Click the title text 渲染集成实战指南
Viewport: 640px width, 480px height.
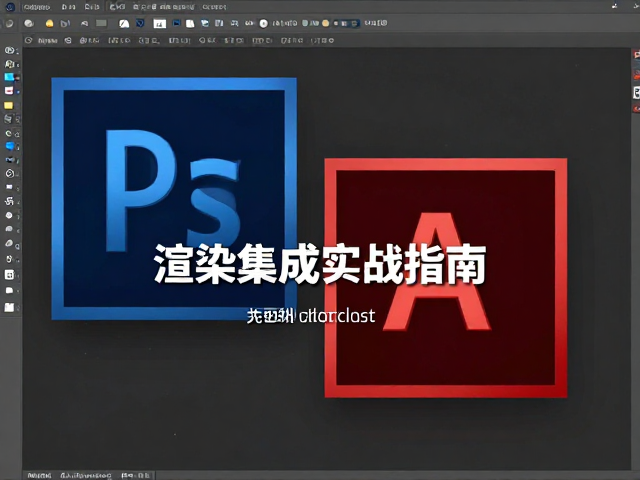click(320, 264)
